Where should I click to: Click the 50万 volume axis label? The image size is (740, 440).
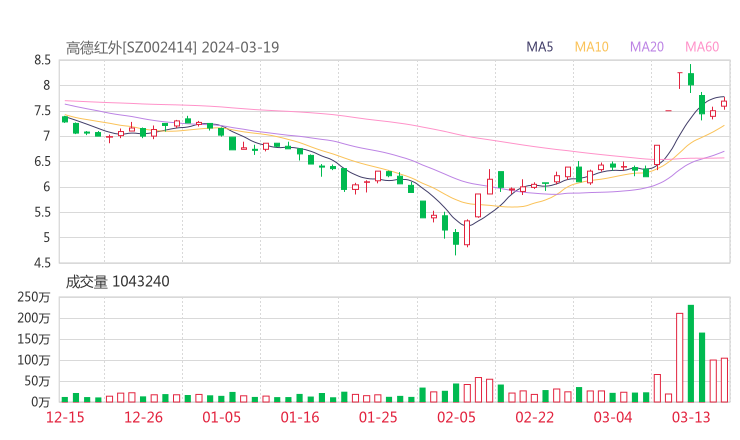tap(37, 381)
